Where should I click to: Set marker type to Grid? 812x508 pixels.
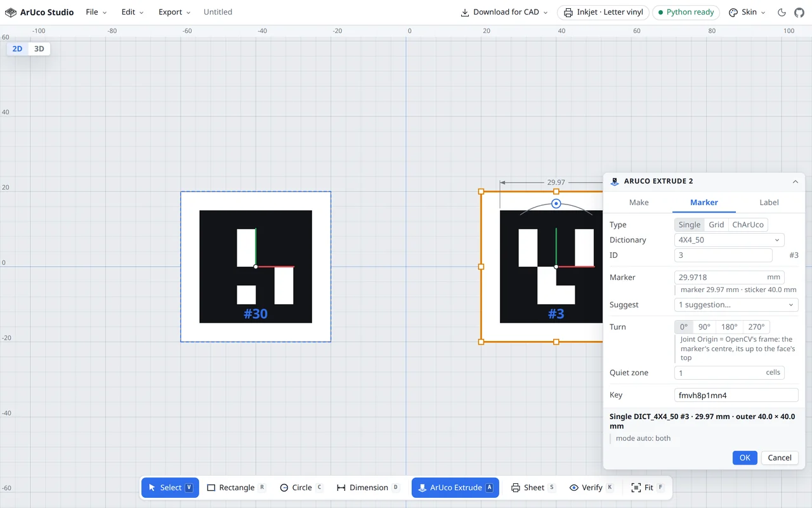(716, 225)
